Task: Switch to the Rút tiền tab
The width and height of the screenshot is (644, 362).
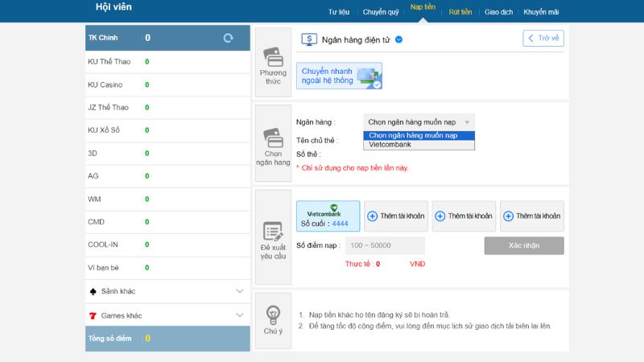Action: [x=460, y=11]
